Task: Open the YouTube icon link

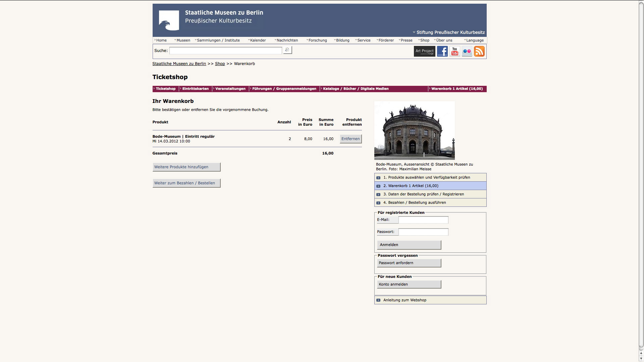Action: pos(454,51)
